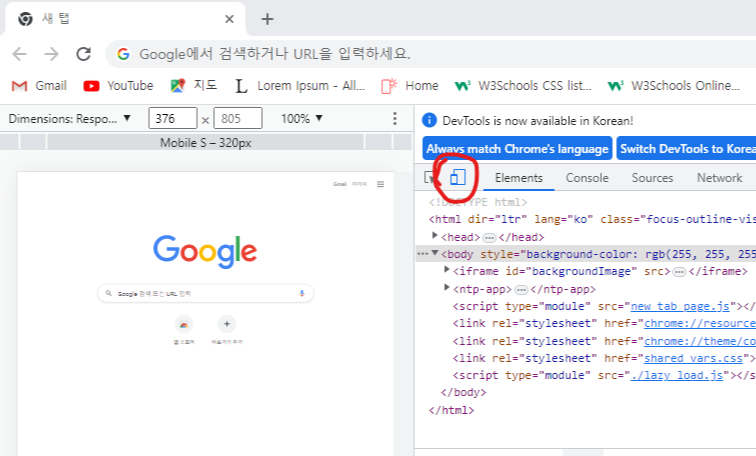Open the Dimensions Responsive dropdown
The height and width of the screenshot is (456, 756).
pos(69,119)
